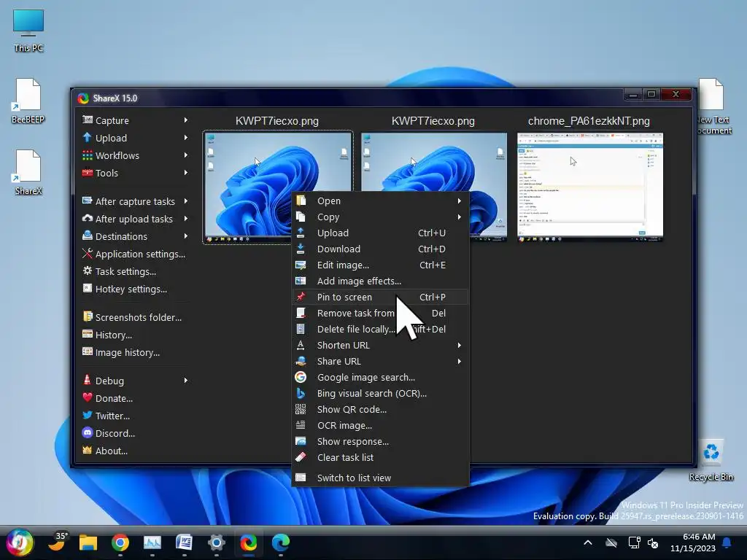747x560 pixels.
Task: Click the Donate heart icon
Action: pyautogui.click(x=88, y=397)
